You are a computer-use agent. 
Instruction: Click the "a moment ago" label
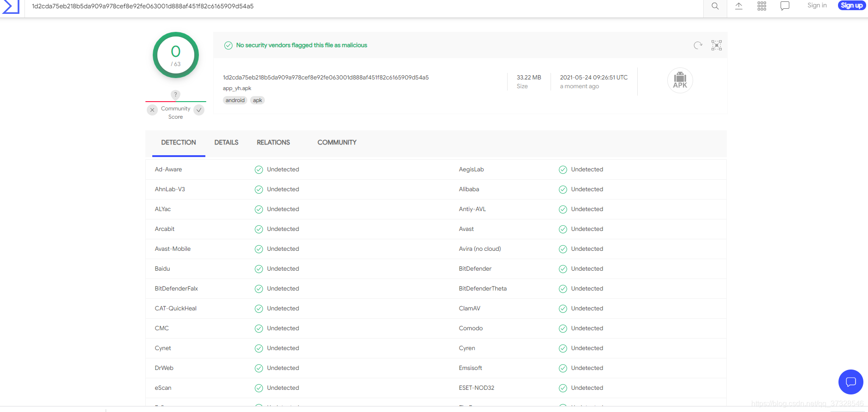(x=580, y=86)
